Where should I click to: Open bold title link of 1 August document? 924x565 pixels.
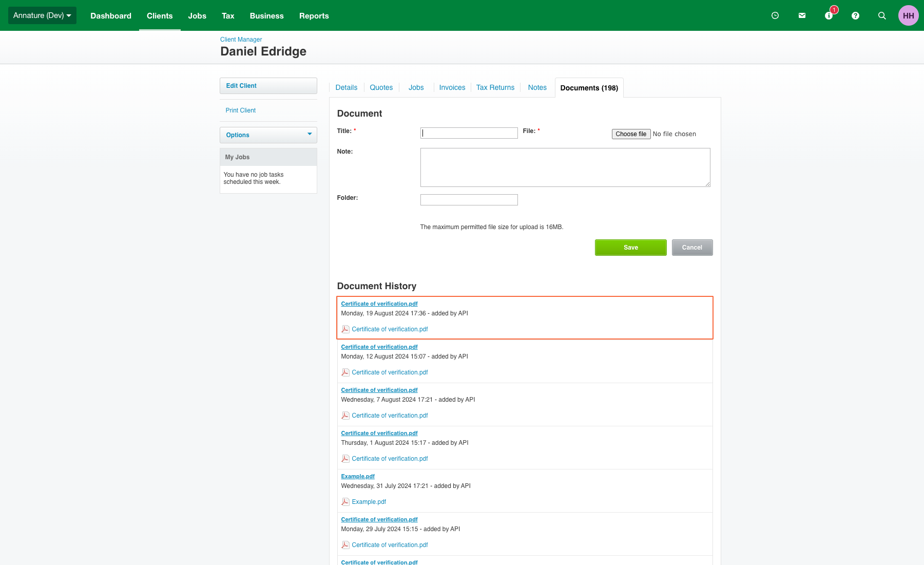[x=379, y=433]
